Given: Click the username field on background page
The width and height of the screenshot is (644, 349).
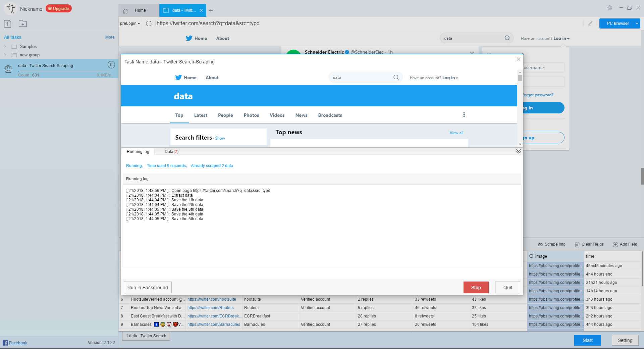Looking at the screenshot, I should point(543,67).
